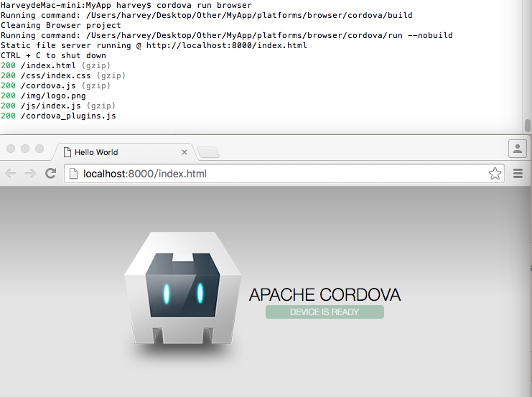Click the '200 /img/logo.png' log line

click(43, 95)
